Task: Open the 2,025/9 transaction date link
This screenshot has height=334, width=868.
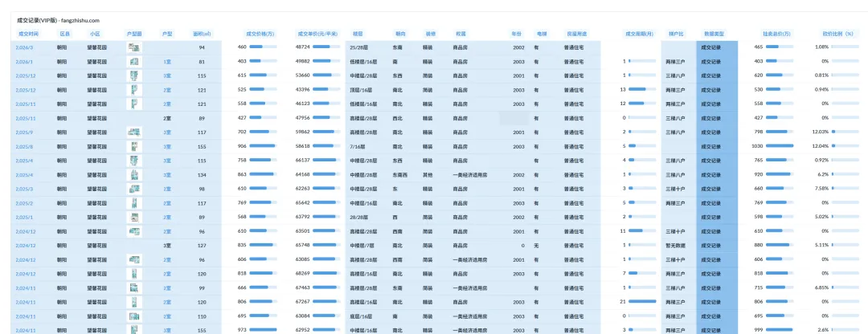Action: 24,132
